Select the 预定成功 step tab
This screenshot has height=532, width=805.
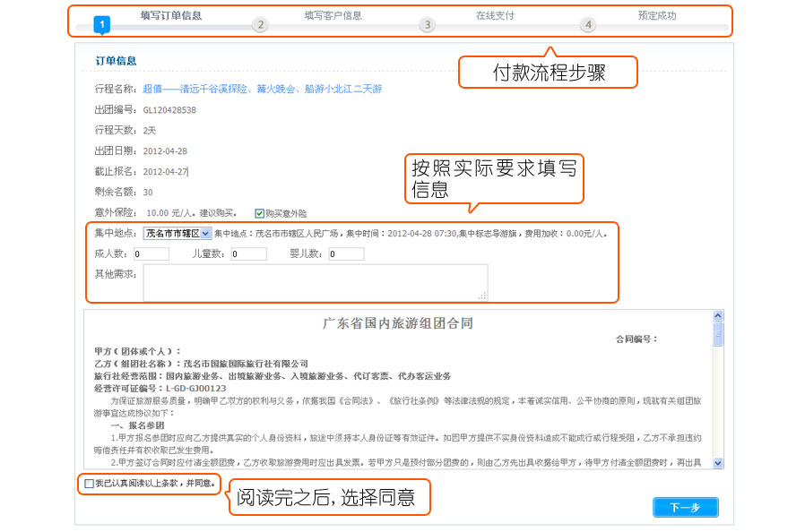click(657, 15)
